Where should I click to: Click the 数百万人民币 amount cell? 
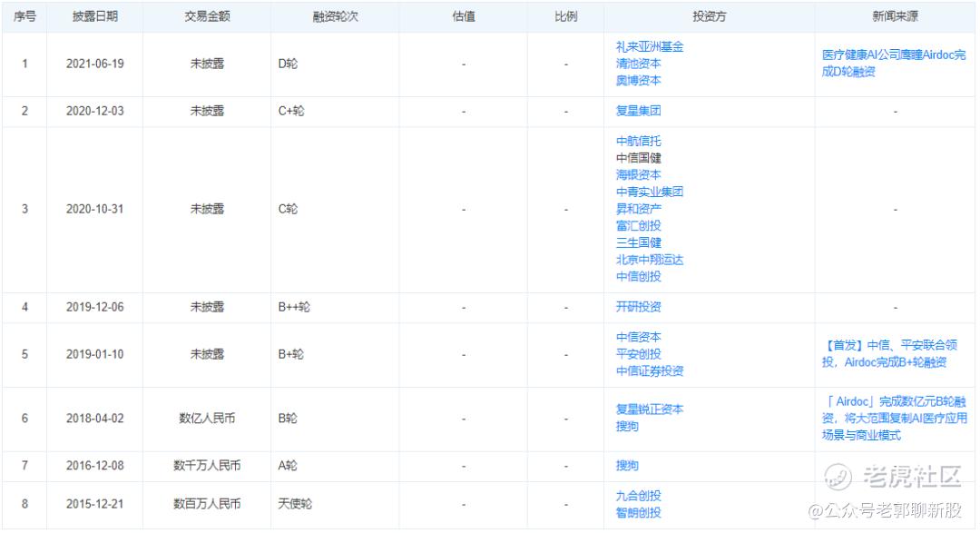coord(207,504)
